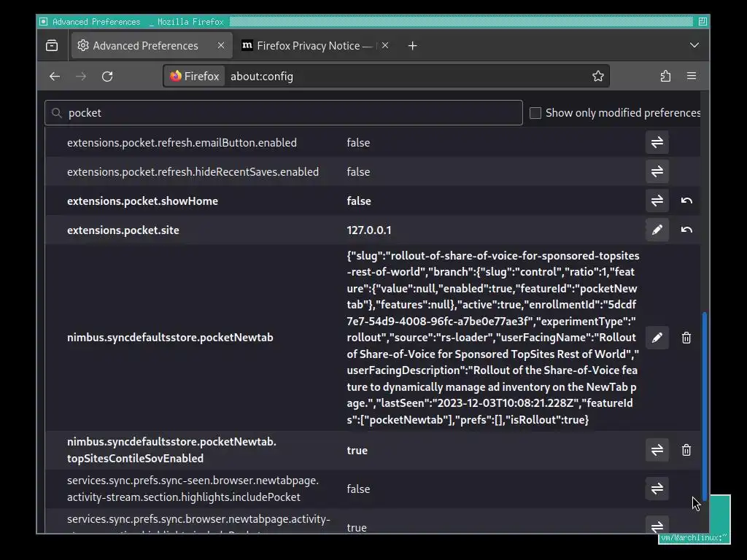Toggle extensions.pocket.refresh.hideRecentSaves.enabled value
This screenshot has width=747, height=560.
[657, 171]
